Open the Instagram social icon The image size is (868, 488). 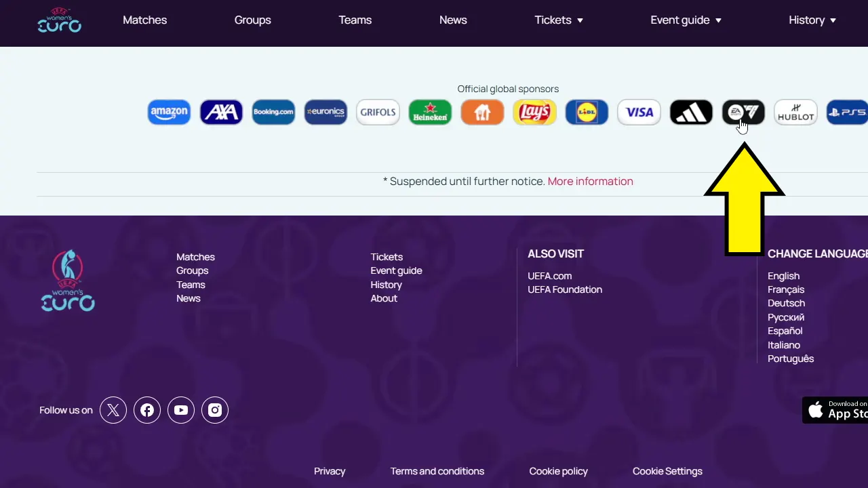click(215, 410)
